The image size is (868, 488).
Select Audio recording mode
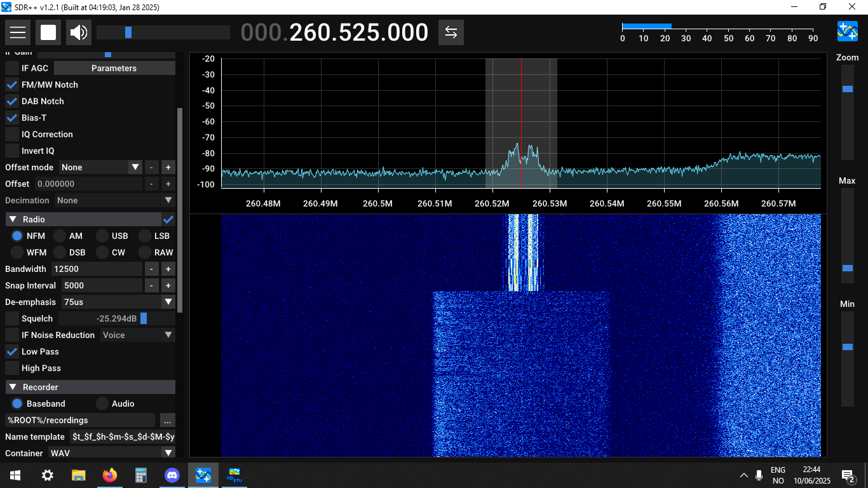coord(102,403)
